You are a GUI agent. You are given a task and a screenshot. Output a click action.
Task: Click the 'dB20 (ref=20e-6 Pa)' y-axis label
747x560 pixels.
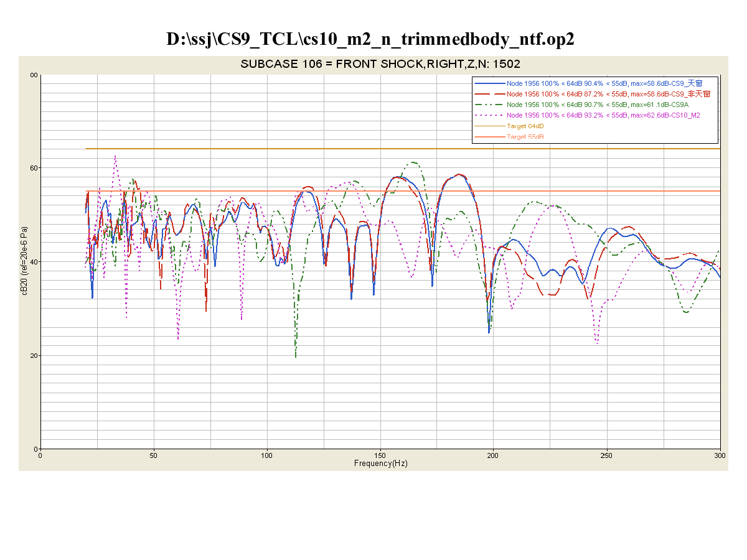click(26, 261)
